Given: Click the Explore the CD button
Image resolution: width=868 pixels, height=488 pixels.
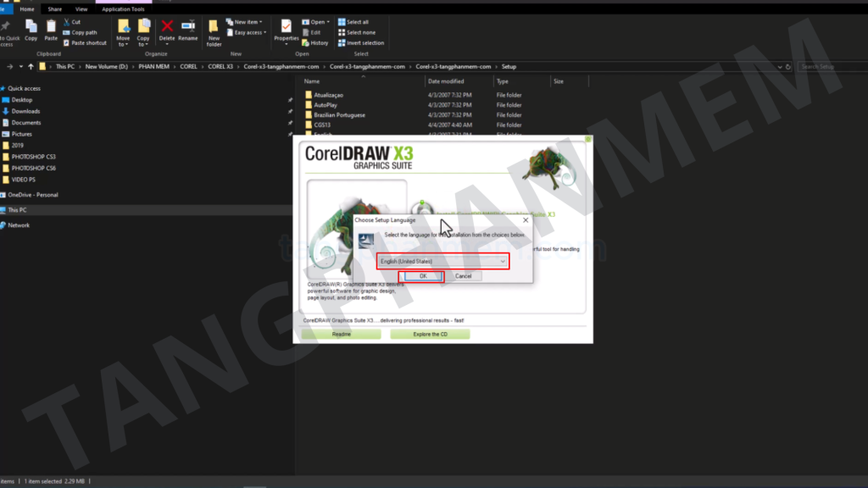Looking at the screenshot, I should pyautogui.click(x=430, y=335).
